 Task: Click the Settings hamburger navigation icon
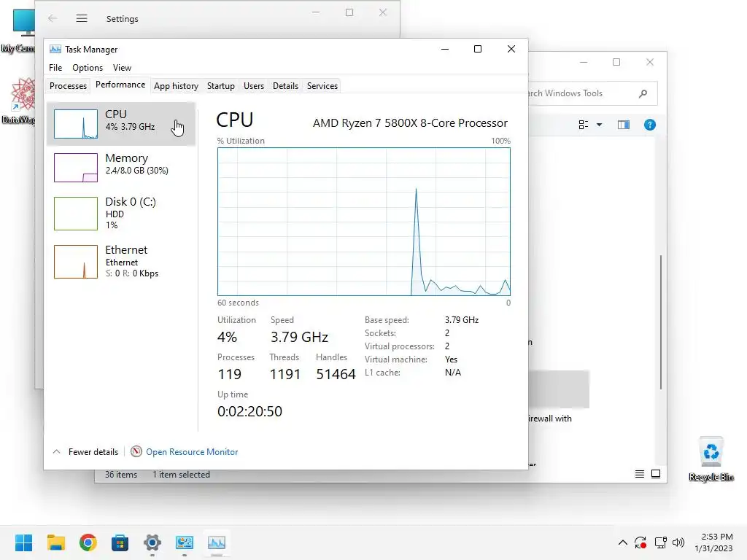82,18
